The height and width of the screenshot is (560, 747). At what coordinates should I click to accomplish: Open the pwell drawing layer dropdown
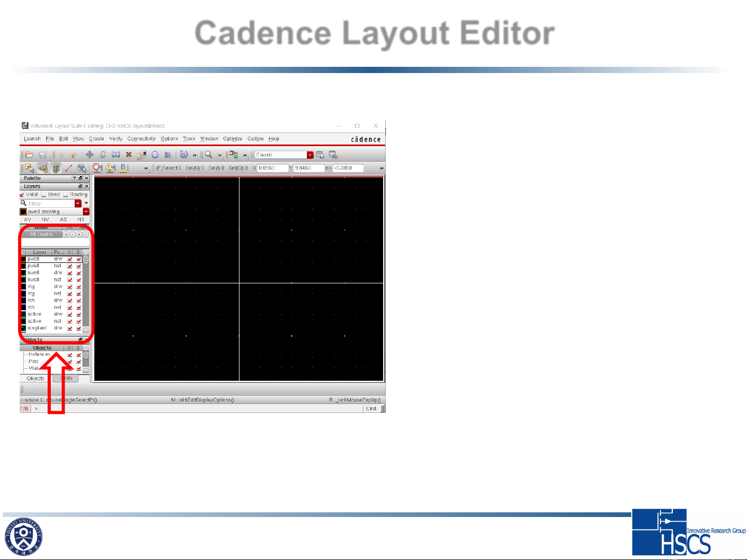click(x=86, y=212)
